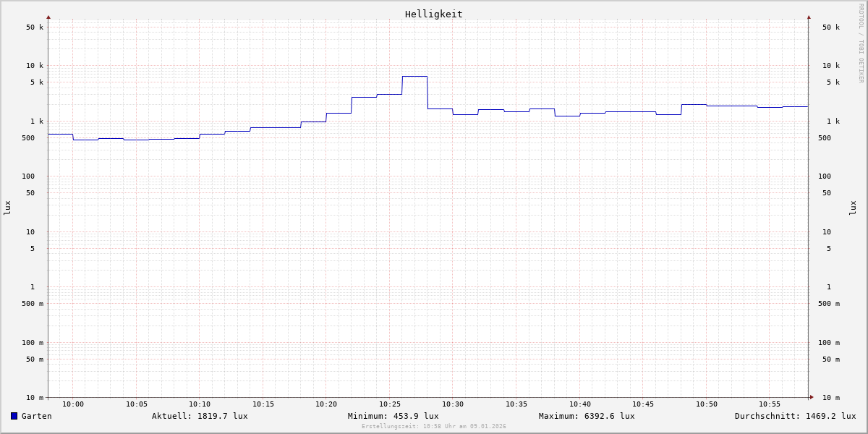Click the left axis 50 k label

(35, 27)
